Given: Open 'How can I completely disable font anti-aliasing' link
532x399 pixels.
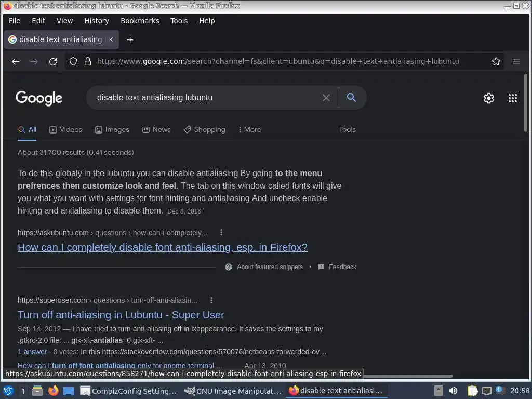Looking at the screenshot, I should point(163,247).
